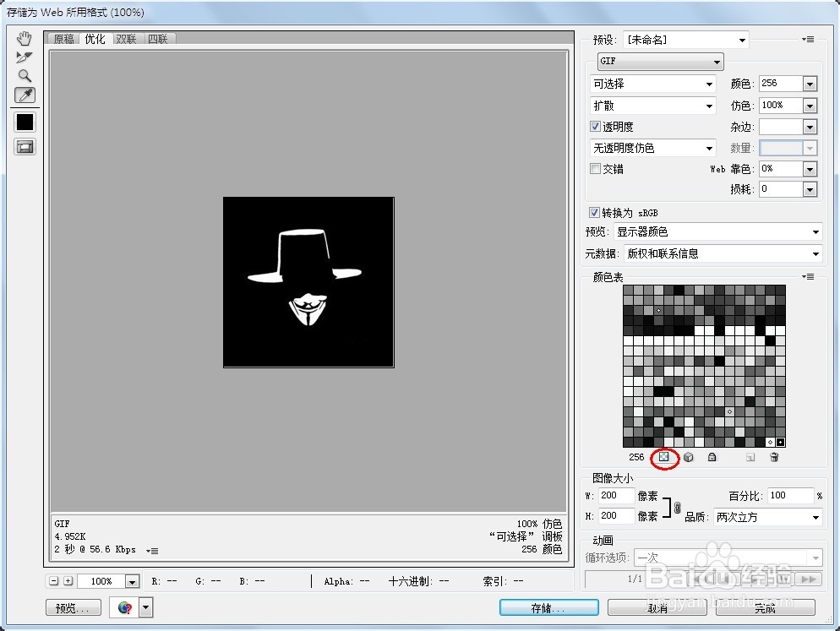Click the 百分比 percent input field
The height and width of the screenshot is (631, 840).
coord(791,496)
